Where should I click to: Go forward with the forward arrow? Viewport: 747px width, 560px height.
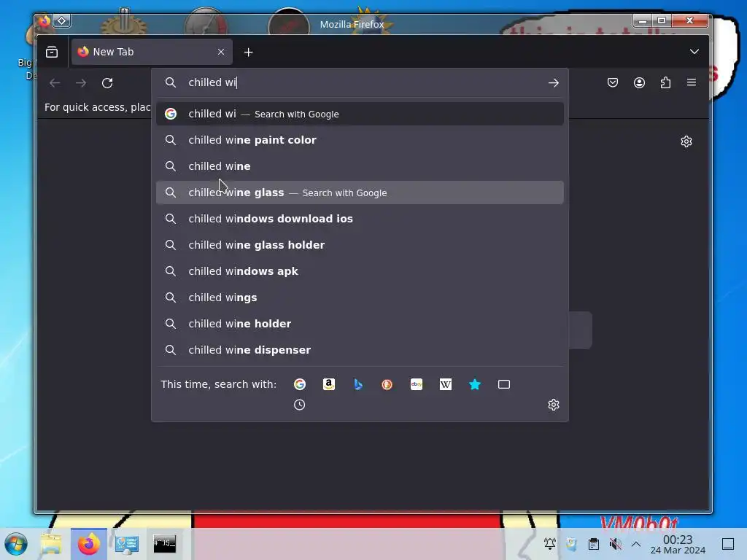click(81, 83)
